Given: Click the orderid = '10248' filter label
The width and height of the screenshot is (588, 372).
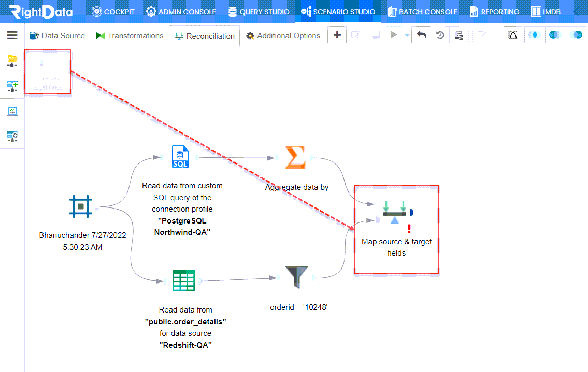Looking at the screenshot, I should [298, 307].
